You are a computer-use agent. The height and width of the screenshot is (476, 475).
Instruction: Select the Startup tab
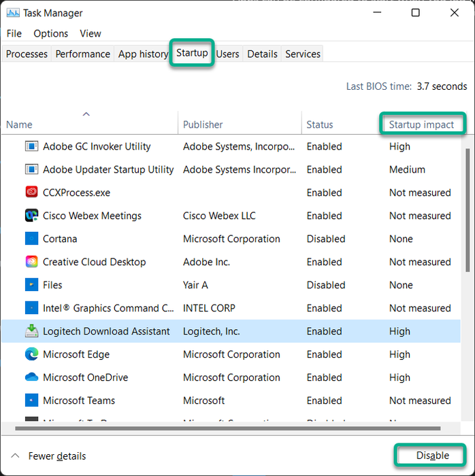pyautogui.click(x=192, y=53)
